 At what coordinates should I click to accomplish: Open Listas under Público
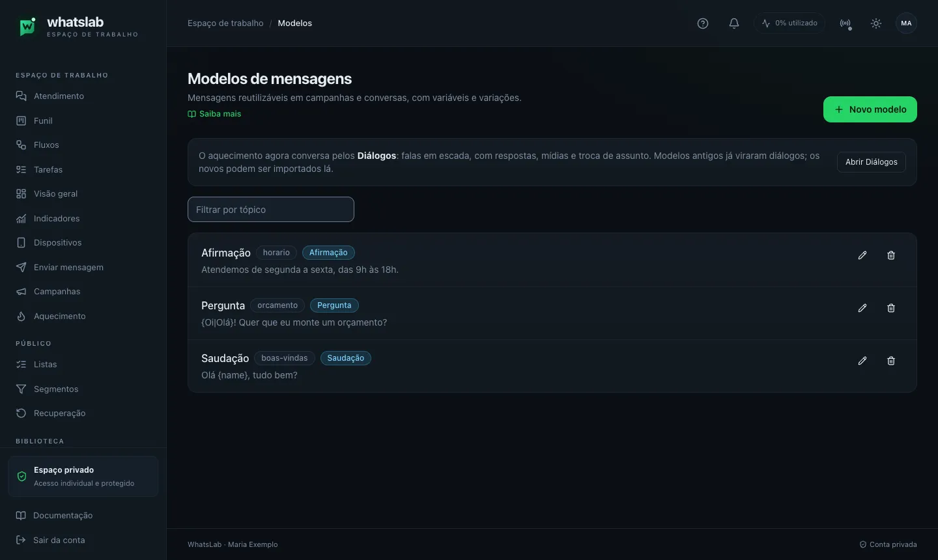(83, 365)
